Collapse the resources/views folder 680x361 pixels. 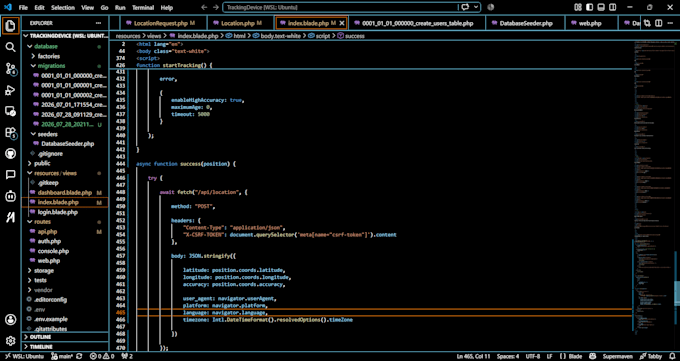(x=65, y=173)
